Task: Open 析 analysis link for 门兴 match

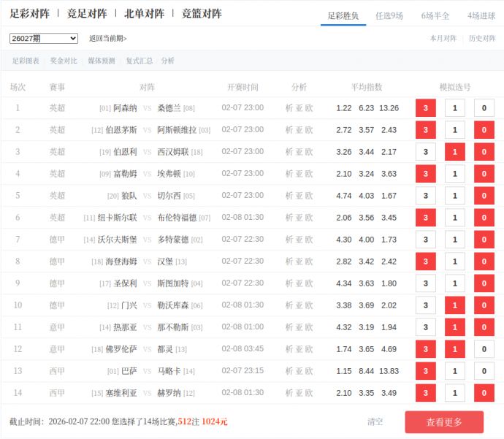Action: pyautogui.click(x=289, y=305)
